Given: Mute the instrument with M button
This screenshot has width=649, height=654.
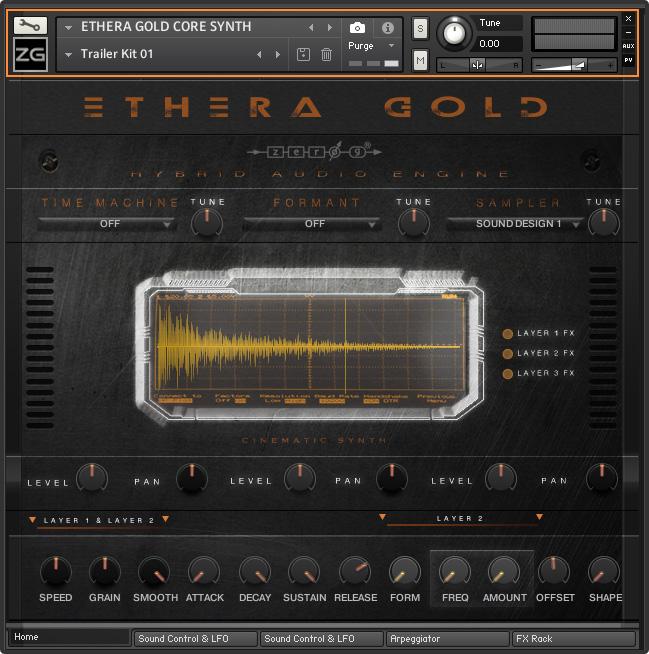Looking at the screenshot, I should coord(420,60).
